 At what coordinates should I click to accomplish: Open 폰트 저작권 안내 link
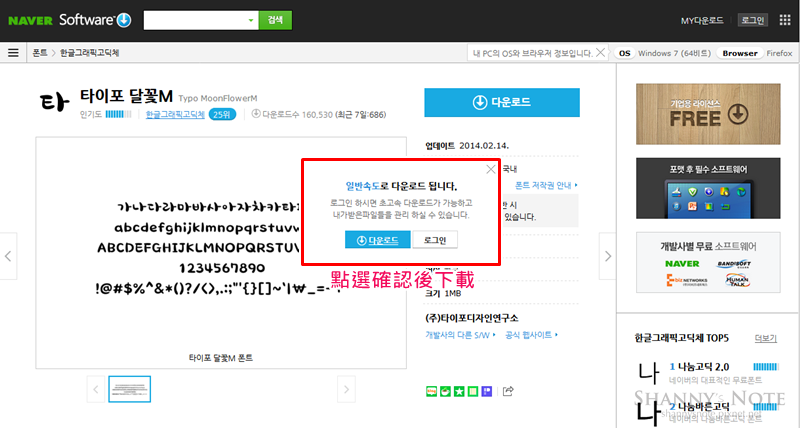click(546, 185)
